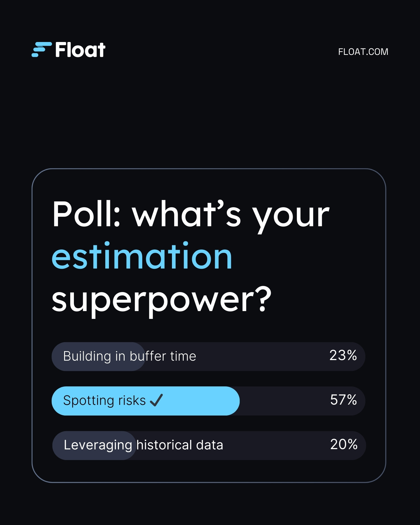Click the Float wordmark text
The height and width of the screenshot is (525, 420).
[80, 50]
